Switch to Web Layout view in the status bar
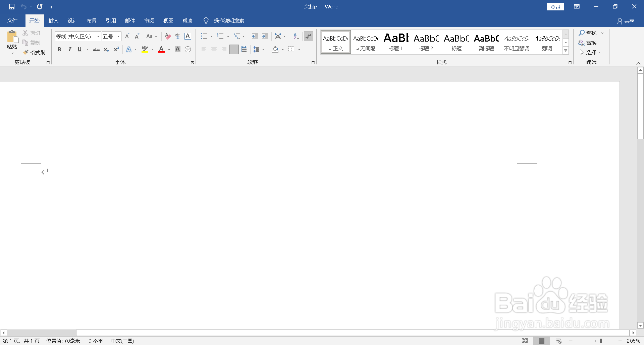The image size is (644, 345). 558,341
